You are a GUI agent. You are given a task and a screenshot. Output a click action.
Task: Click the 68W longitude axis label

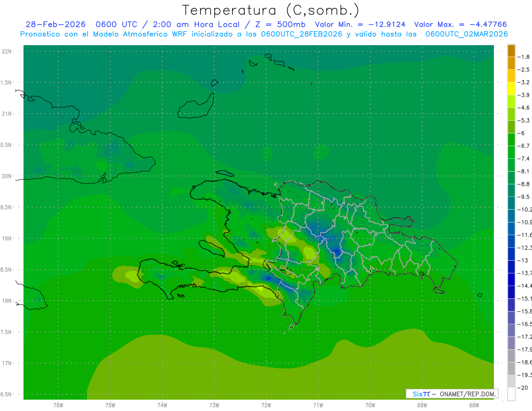(474, 405)
